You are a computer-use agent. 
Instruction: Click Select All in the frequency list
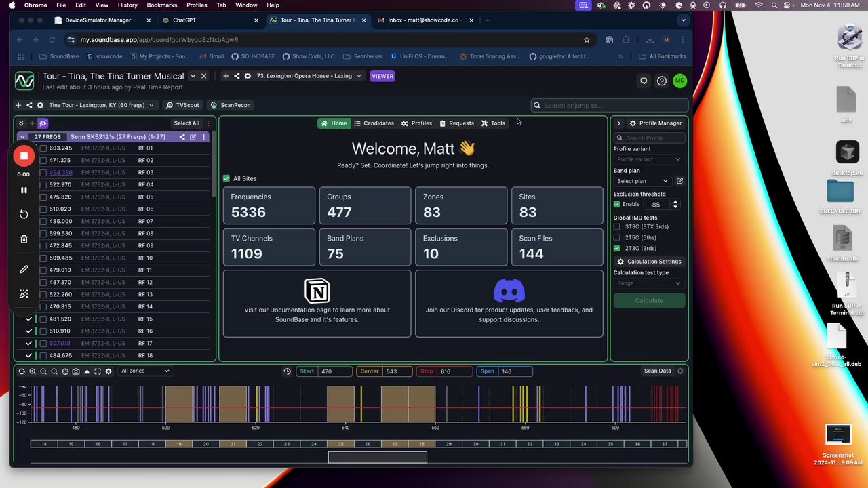186,123
